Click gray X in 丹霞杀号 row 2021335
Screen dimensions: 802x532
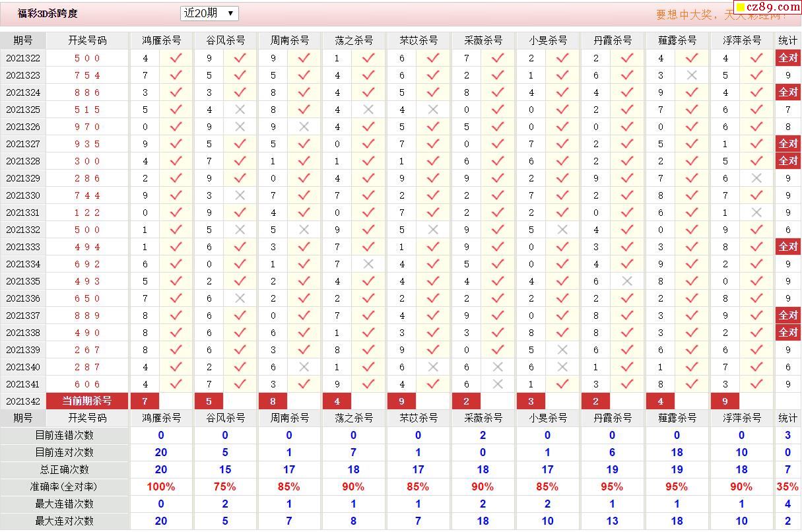click(x=627, y=281)
